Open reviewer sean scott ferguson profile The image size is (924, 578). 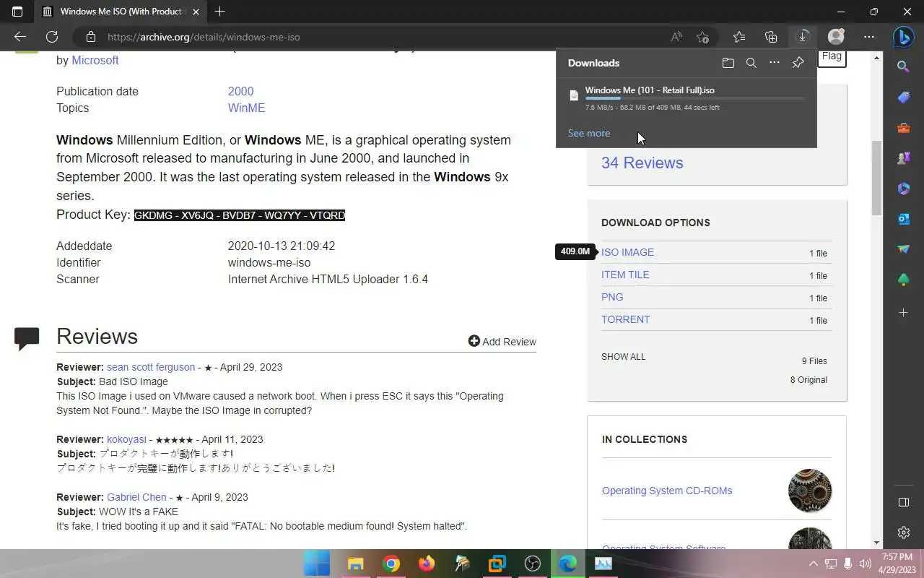tap(151, 367)
